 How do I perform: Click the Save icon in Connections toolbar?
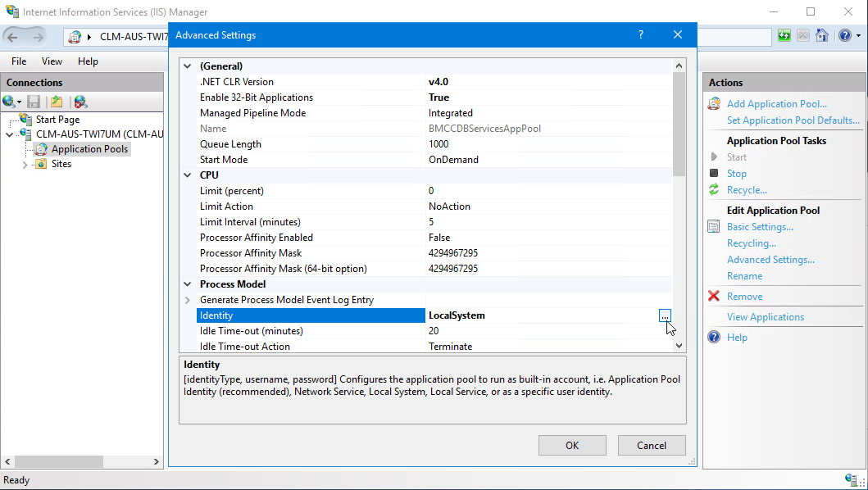[x=34, y=102]
